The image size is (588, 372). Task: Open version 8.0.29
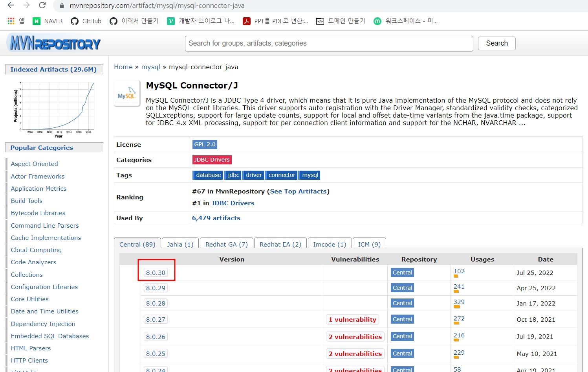pos(156,288)
